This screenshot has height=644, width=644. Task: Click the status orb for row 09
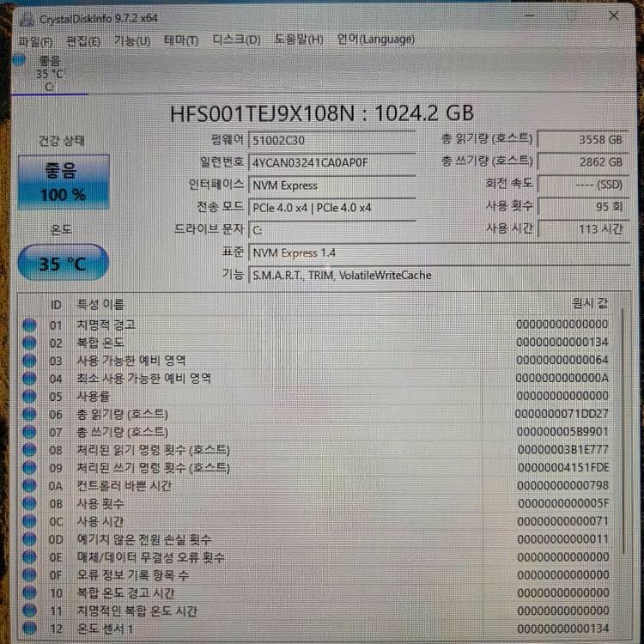pos(29,468)
